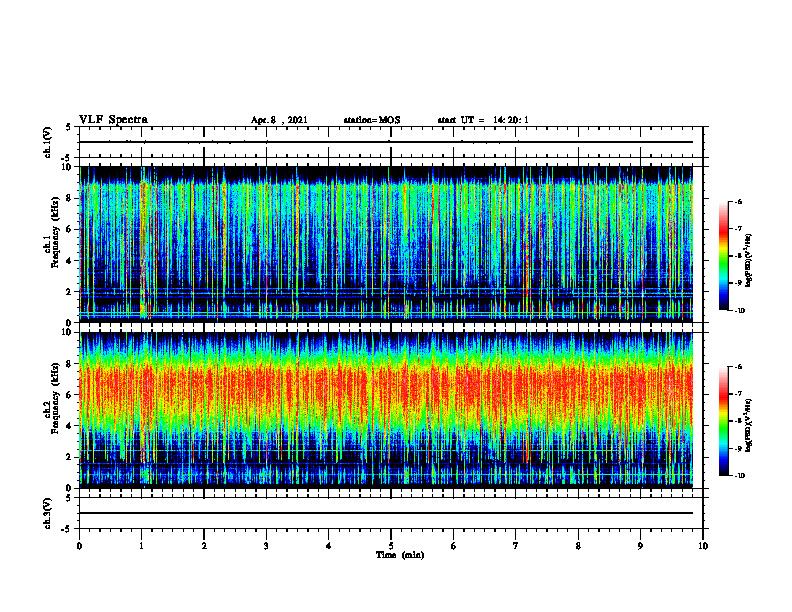Viewport: 792px width, 612px height.
Task: Click time axis tick label "10"
Action: pyautogui.click(x=703, y=546)
